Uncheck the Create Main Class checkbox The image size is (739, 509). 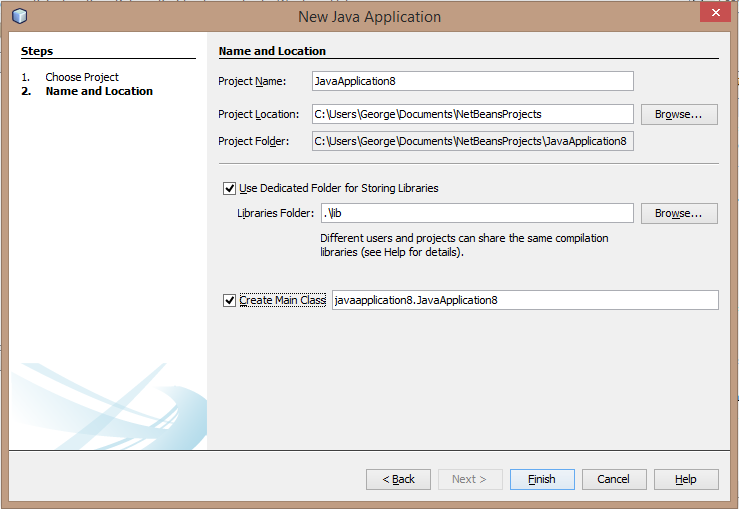(230, 300)
